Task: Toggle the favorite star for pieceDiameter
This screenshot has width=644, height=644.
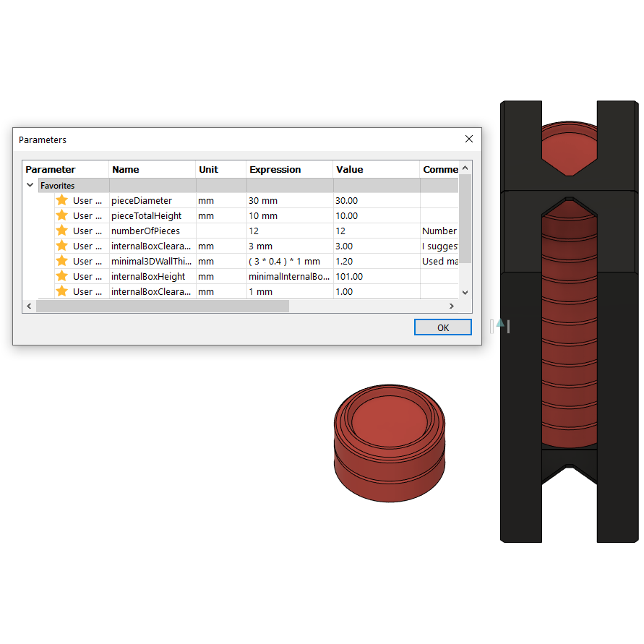Action: (61, 200)
